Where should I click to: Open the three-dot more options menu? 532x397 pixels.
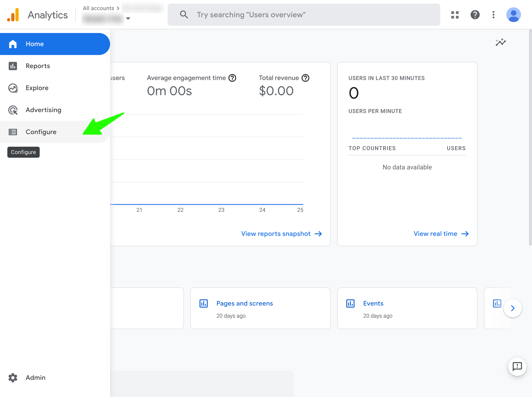493,15
